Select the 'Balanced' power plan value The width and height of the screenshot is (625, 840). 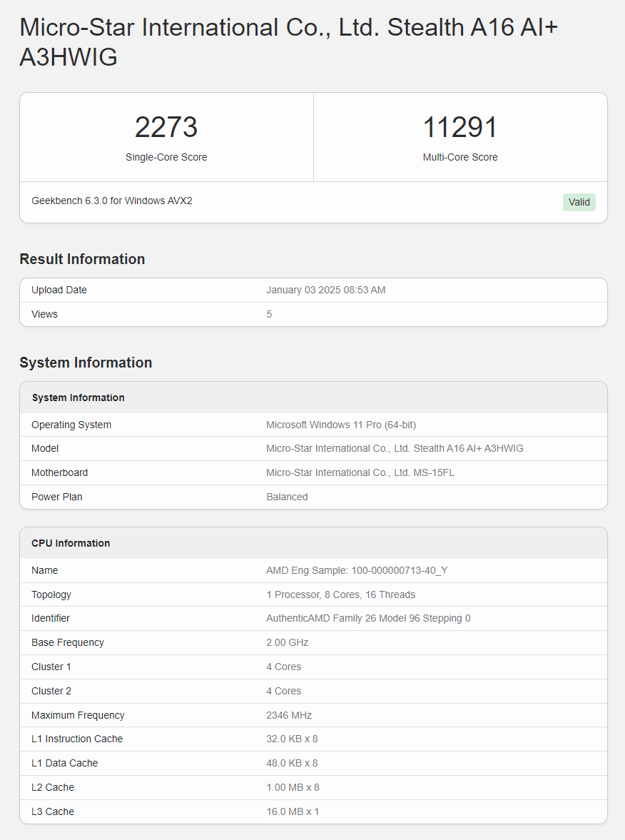tap(287, 497)
